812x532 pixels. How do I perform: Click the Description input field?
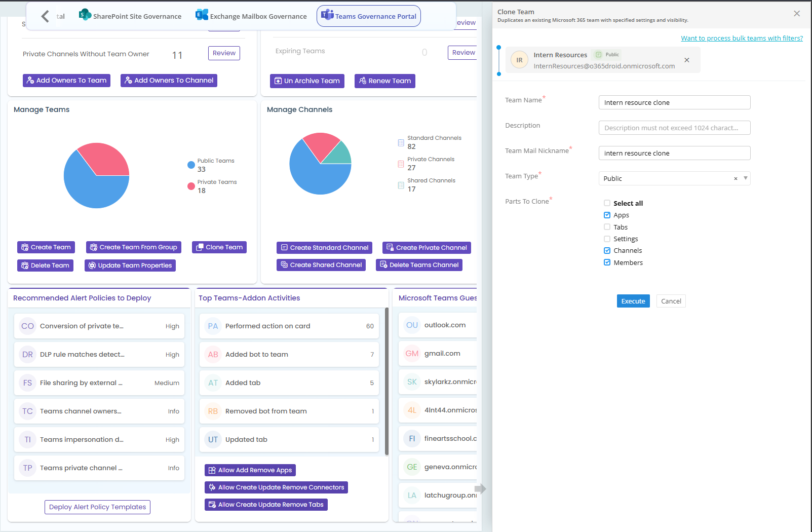pyautogui.click(x=674, y=128)
